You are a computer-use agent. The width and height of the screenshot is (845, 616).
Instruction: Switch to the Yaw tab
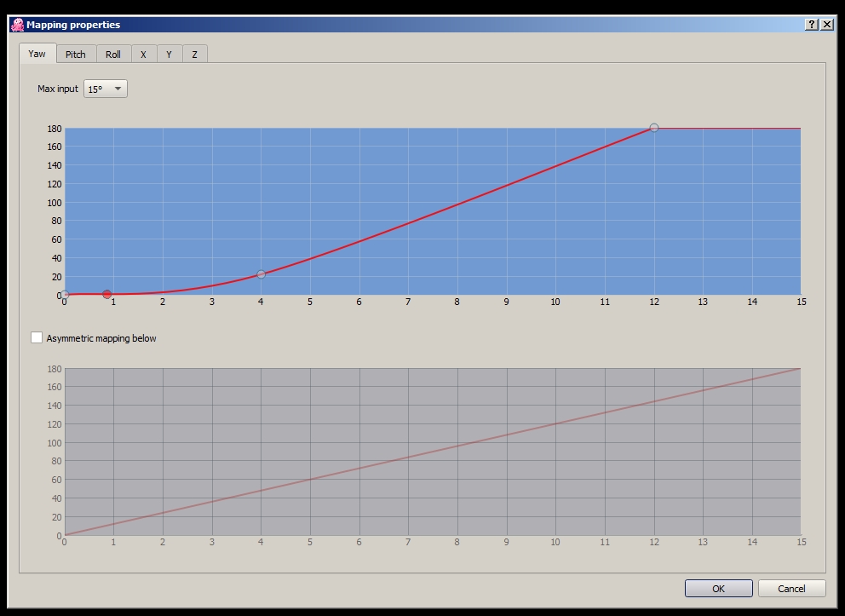tap(37, 54)
